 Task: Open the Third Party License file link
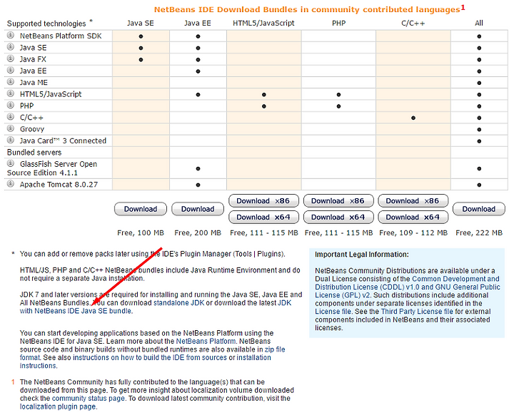pyautogui.click(x=417, y=312)
